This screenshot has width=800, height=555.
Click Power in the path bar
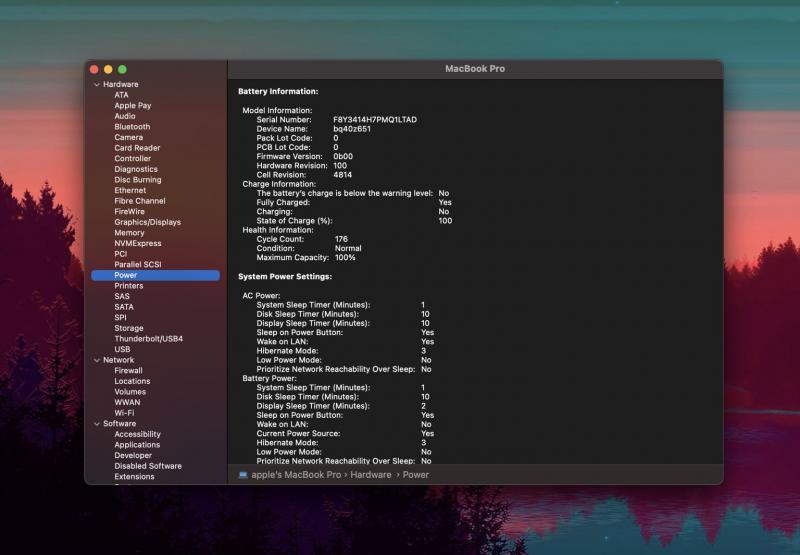point(416,475)
